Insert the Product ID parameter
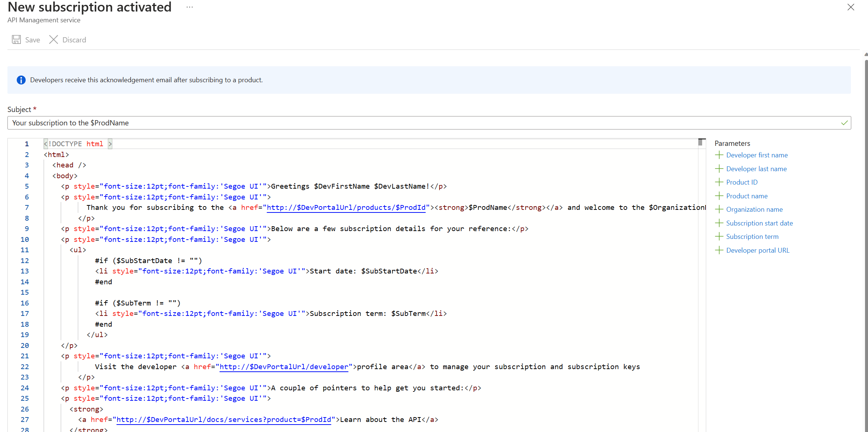The height and width of the screenshot is (432, 868). click(x=742, y=182)
